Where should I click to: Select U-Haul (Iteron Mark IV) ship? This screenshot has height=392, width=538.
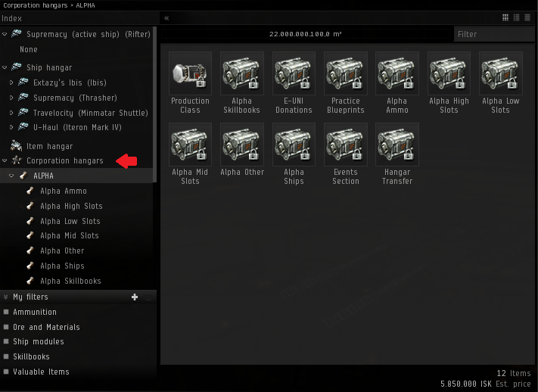(x=77, y=127)
